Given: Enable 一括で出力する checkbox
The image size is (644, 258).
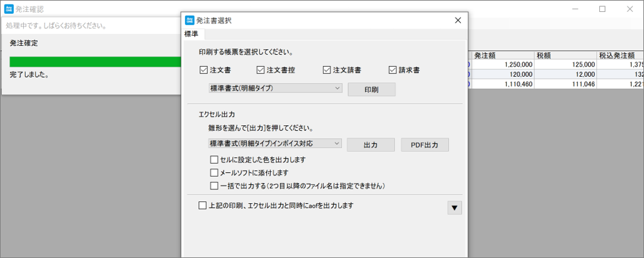Looking at the screenshot, I should (x=215, y=186).
